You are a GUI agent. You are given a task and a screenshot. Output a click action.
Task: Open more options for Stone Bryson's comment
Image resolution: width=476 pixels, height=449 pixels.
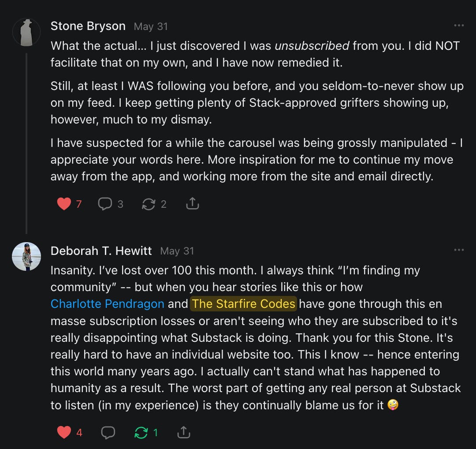(x=459, y=26)
